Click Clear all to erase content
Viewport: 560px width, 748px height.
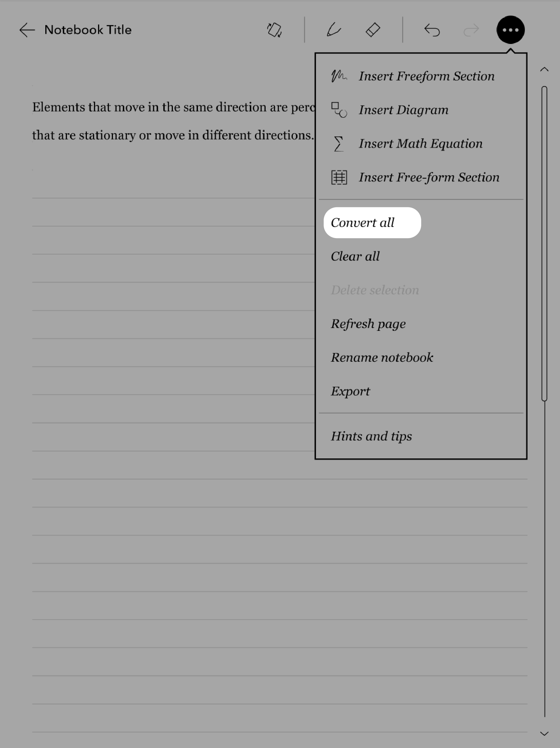(355, 256)
